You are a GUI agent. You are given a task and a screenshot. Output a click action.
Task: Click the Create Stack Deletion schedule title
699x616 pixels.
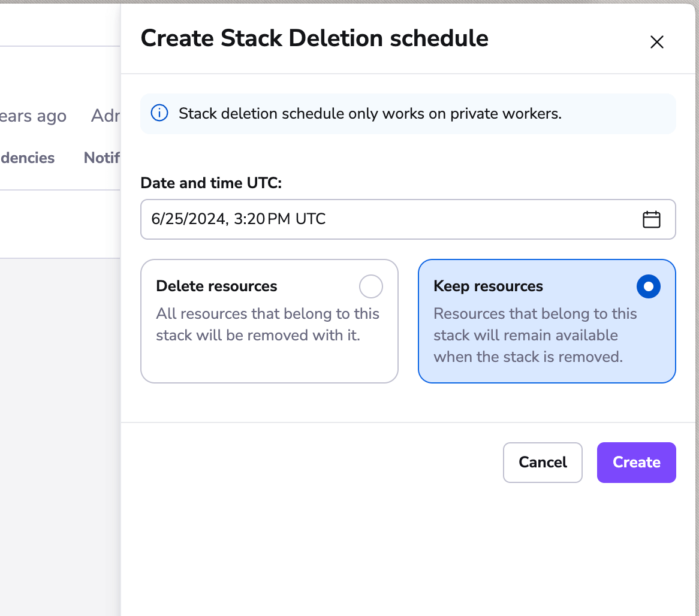(x=314, y=38)
